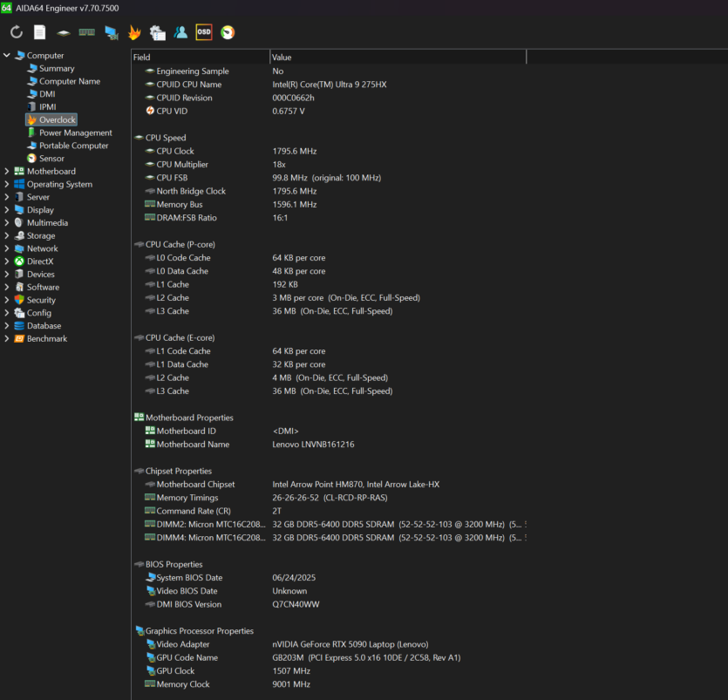
Task: Select the CPUID CPU Name row
Action: coord(330,85)
